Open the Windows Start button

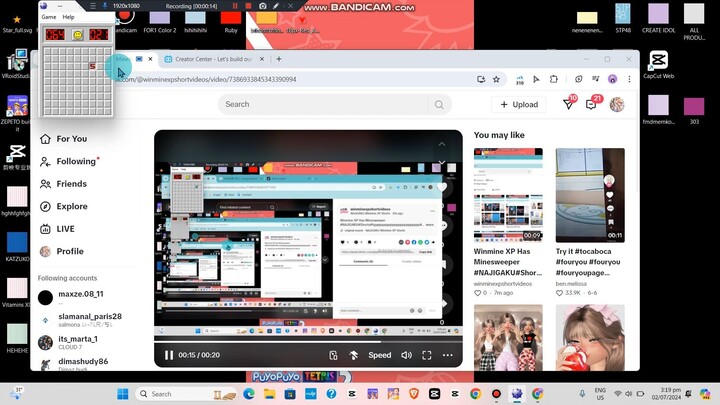[123, 394]
